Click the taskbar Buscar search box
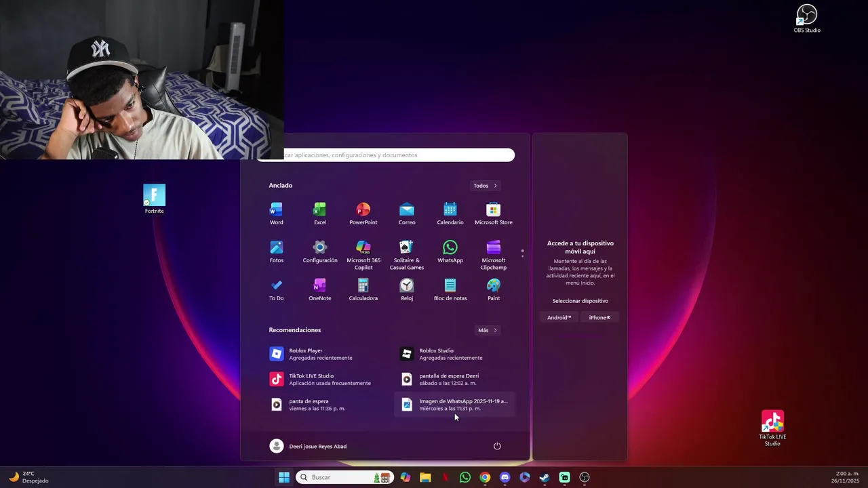868x488 pixels. pyautogui.click(x=345, y=477)
